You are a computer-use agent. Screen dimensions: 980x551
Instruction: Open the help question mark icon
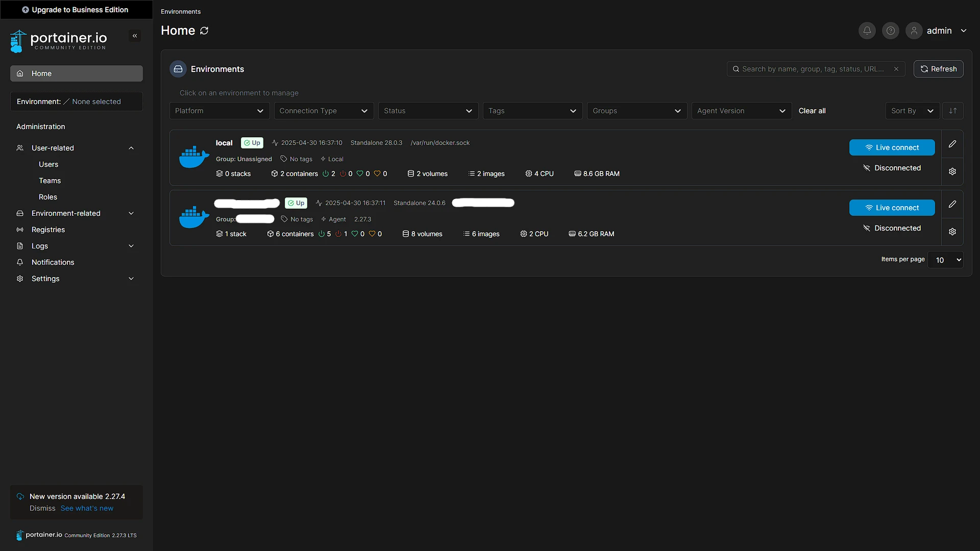click(891, 31)
